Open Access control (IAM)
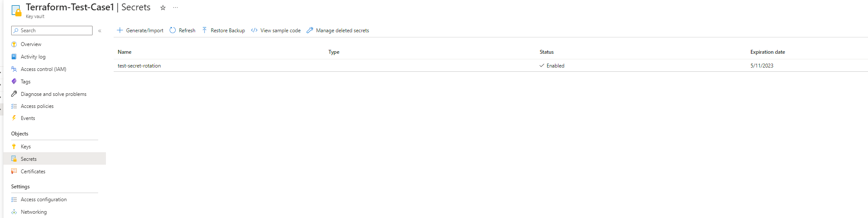Screen dimensions: 868x218 point(43,69)
